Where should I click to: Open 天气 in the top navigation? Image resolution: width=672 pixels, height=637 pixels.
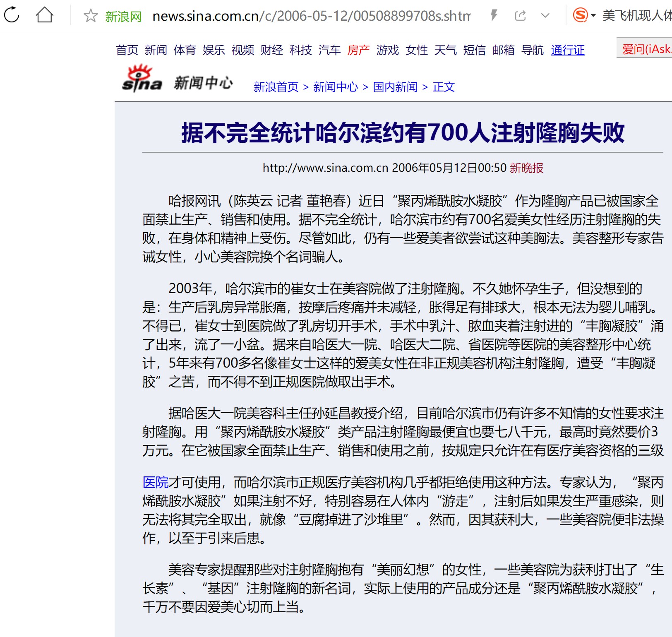(x=446, y=50)
